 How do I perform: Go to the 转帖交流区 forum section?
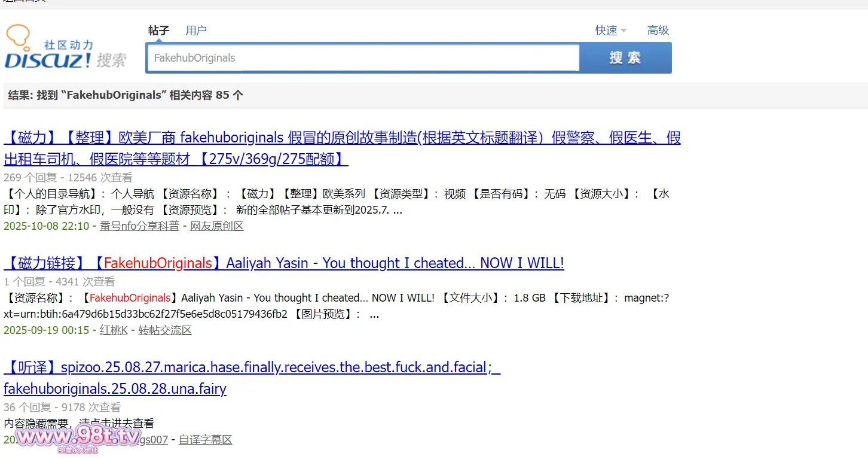pyautogui.click(x=165, y=330)
